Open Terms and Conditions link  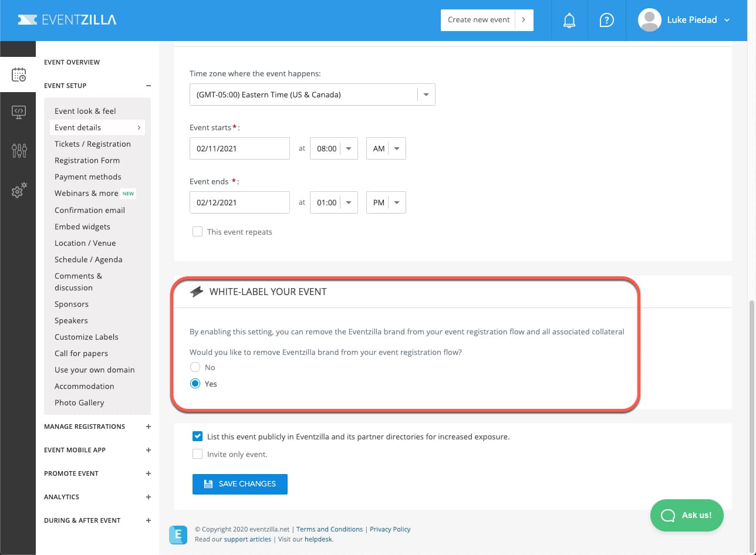[329, 529]
